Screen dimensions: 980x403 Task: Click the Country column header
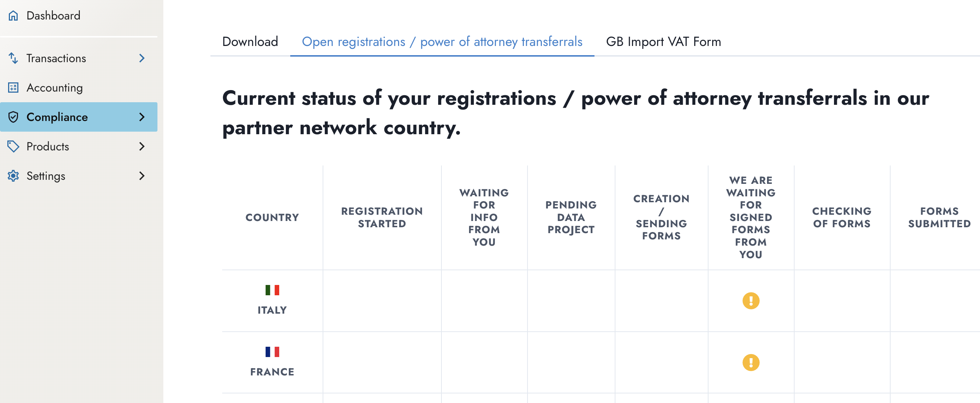coord(272,217)
